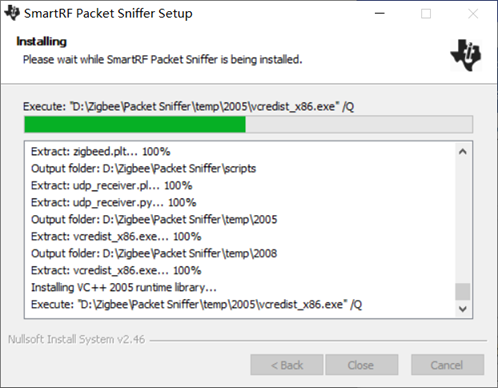Select the 'Extract: udp_receiver.py' log entry
Viewport: 498px width, 388px height.
pos(113,203)
